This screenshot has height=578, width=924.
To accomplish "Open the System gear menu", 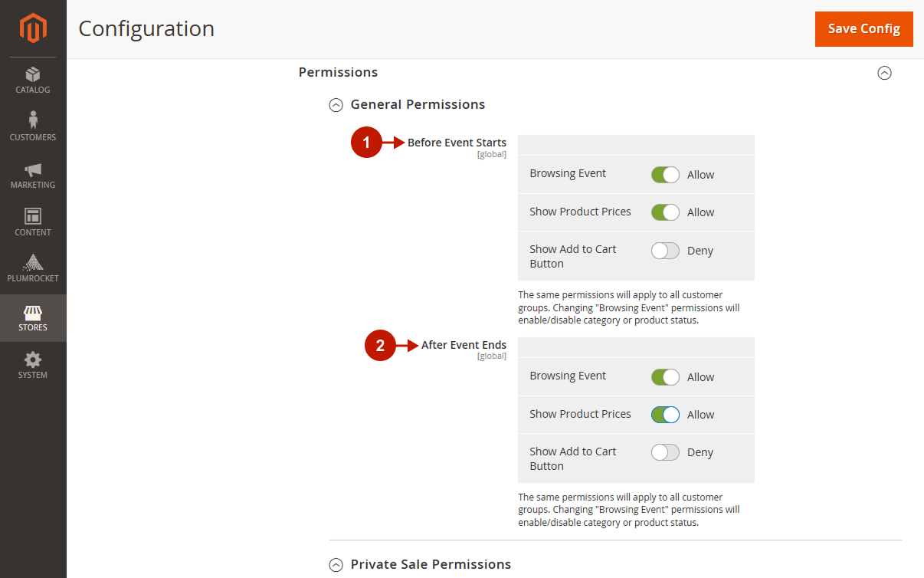I will (x=33, y=366).
